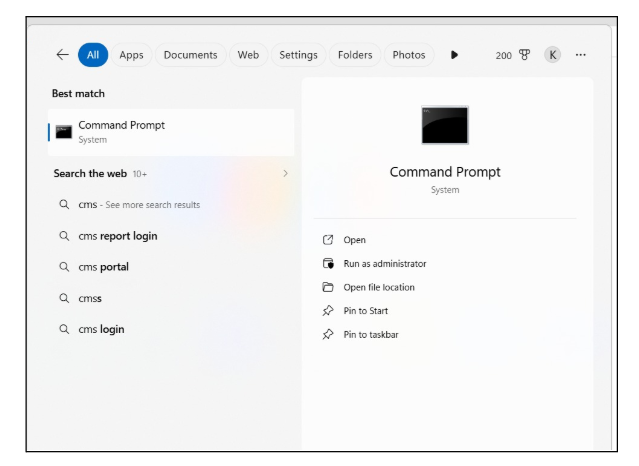Click the Pin to taskbar pin icon
This screenshot has height=466, width=639.
click(x=328, y=335)
